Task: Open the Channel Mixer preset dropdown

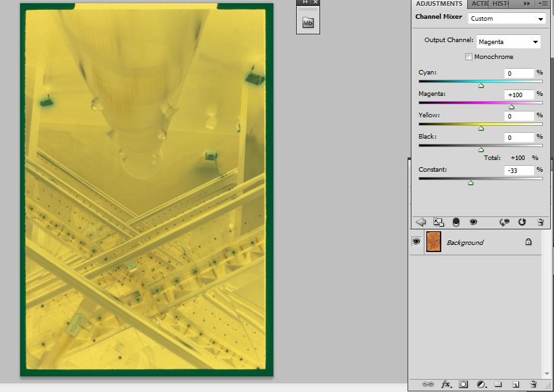Action: pos(507,19)
